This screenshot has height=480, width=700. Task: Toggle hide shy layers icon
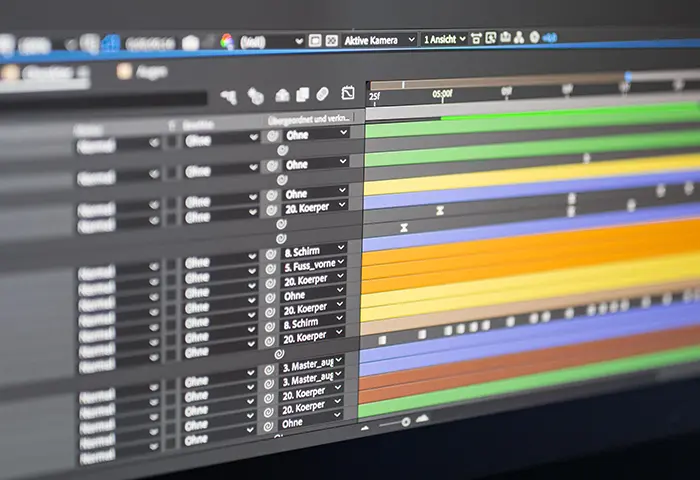tap(282, 95)
